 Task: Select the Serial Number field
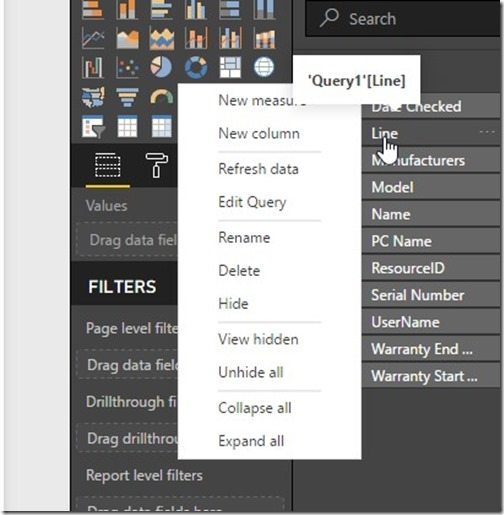431,295
